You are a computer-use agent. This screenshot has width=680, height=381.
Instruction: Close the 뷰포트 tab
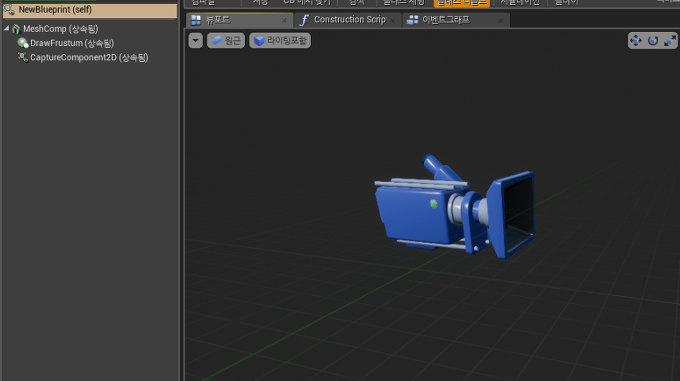(284, 20)
